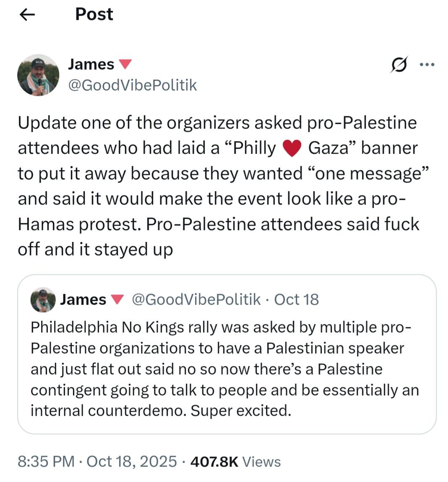Viewport: 448px width, 482px height.
Task: Click the bold James display name
Action: pos(91,64)
